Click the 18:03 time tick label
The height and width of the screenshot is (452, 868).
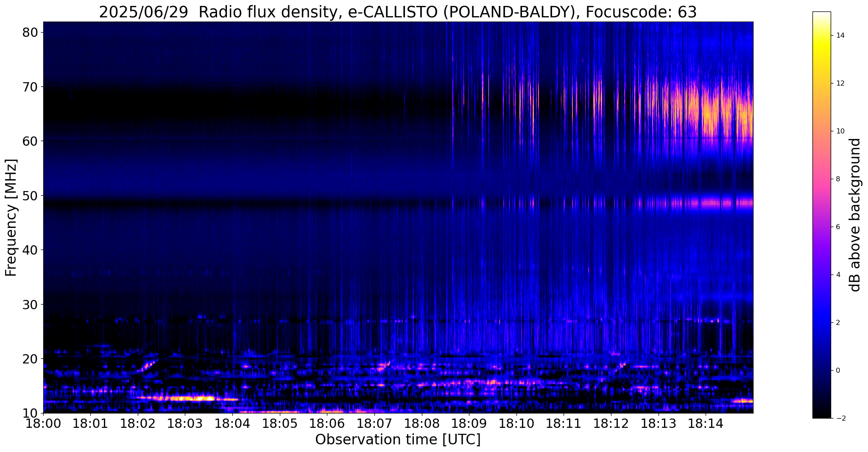[185, 423]
